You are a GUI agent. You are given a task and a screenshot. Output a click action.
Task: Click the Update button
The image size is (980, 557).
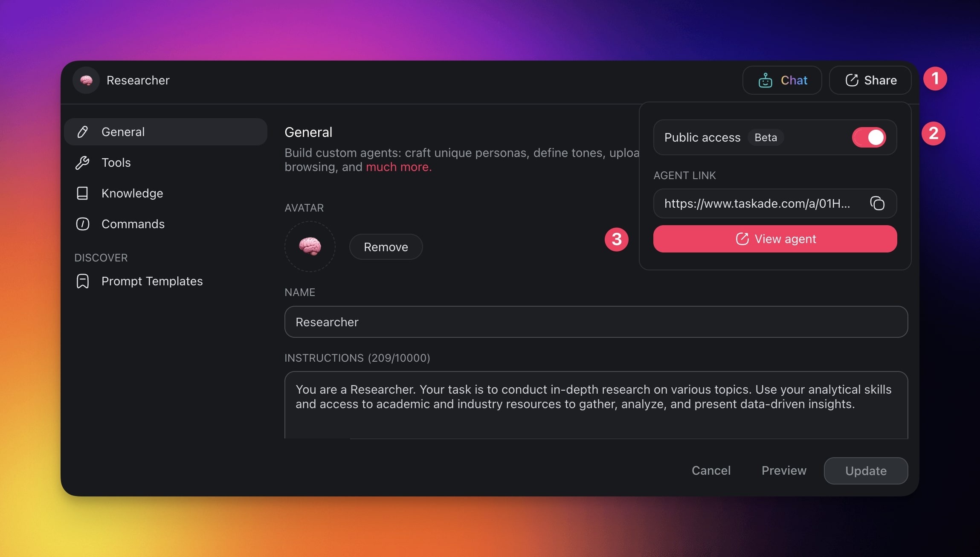tap(866, 471)
